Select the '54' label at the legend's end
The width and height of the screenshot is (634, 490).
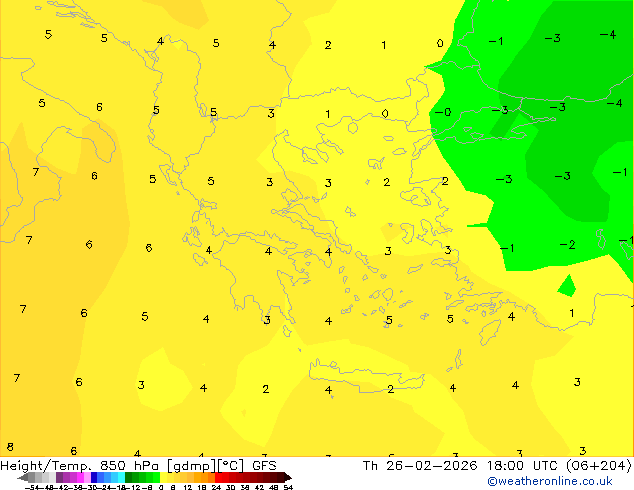pyautogui.click(x=288, y=487)
